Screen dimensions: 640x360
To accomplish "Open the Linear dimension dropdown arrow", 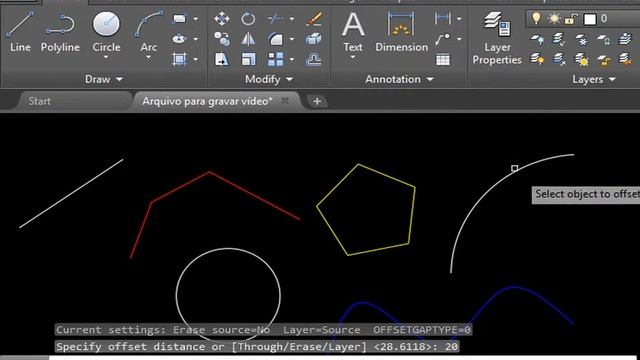I will (459, 19).
